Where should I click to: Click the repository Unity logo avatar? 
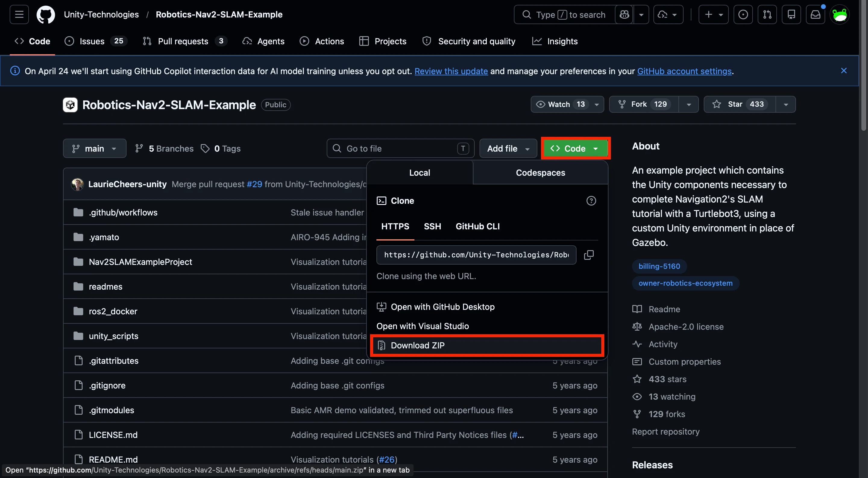(70, 105)
